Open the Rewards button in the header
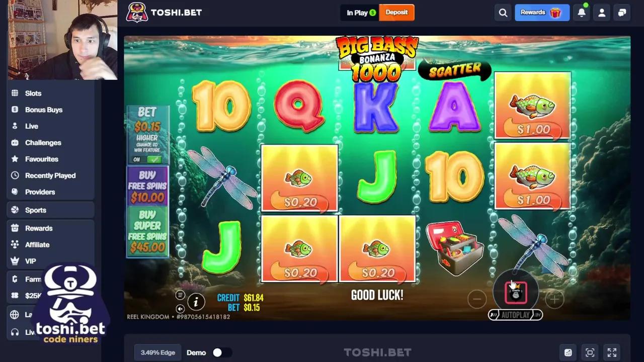 (542, 13)
